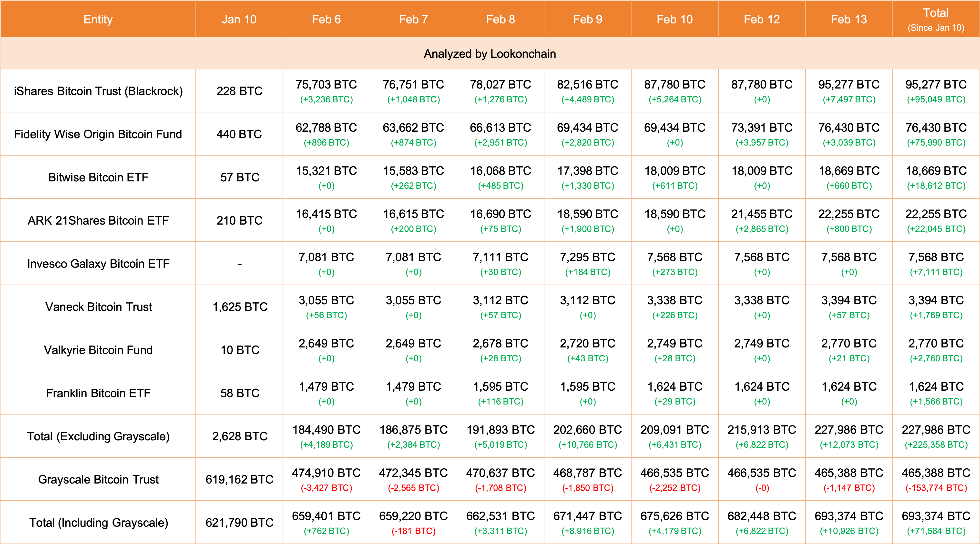Click the Feb 13 column header
Viewport: 980px width, 544px height.
[x=849, y=20]
